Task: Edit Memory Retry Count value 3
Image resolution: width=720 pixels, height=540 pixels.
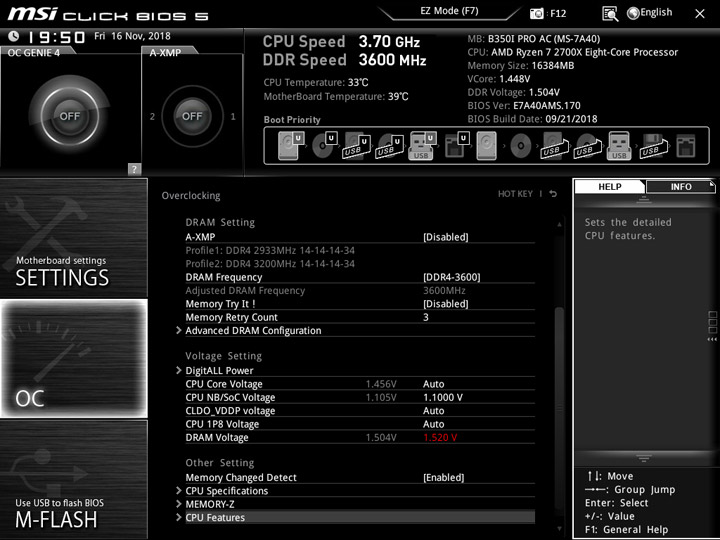Action: click(426, 317)
